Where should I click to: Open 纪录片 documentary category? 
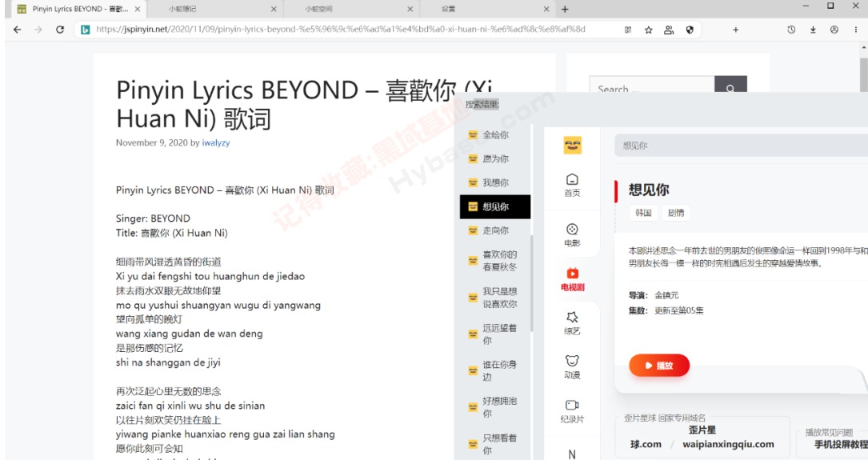[572, 411]
